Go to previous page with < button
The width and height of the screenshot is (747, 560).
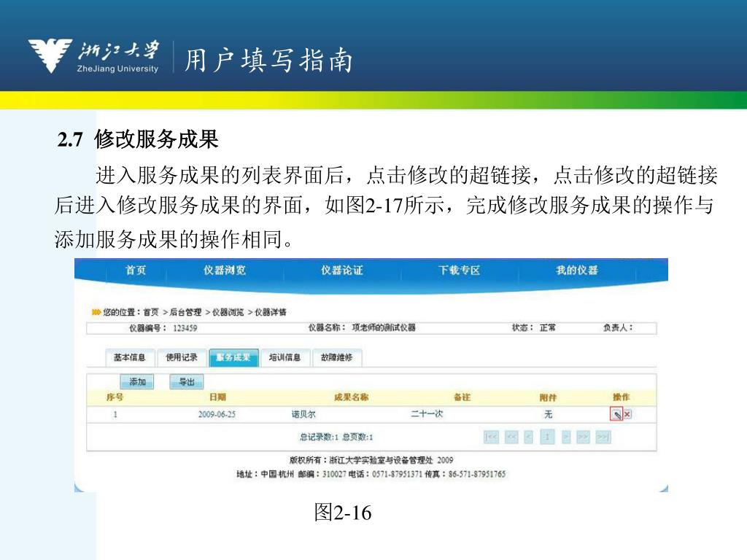[528, 437]
